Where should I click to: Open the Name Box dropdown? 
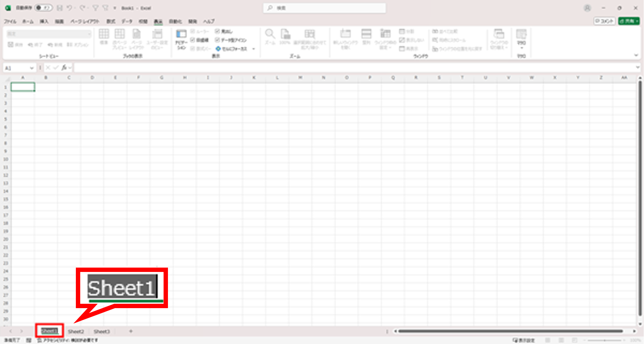(x=32, y=68)
